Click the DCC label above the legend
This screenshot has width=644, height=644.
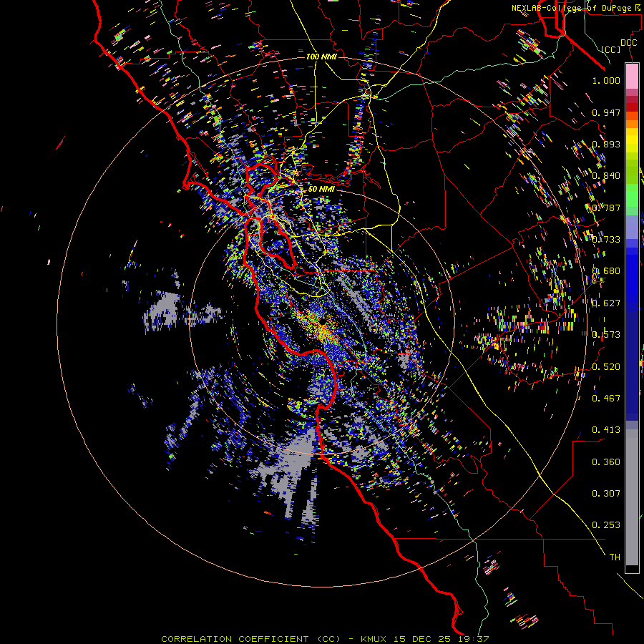click(628, 43)
